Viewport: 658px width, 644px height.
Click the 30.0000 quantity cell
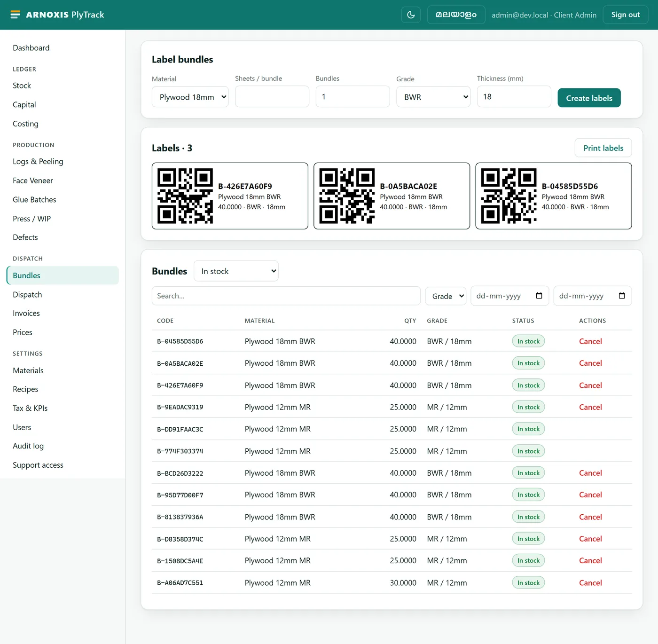coord(403,582)
